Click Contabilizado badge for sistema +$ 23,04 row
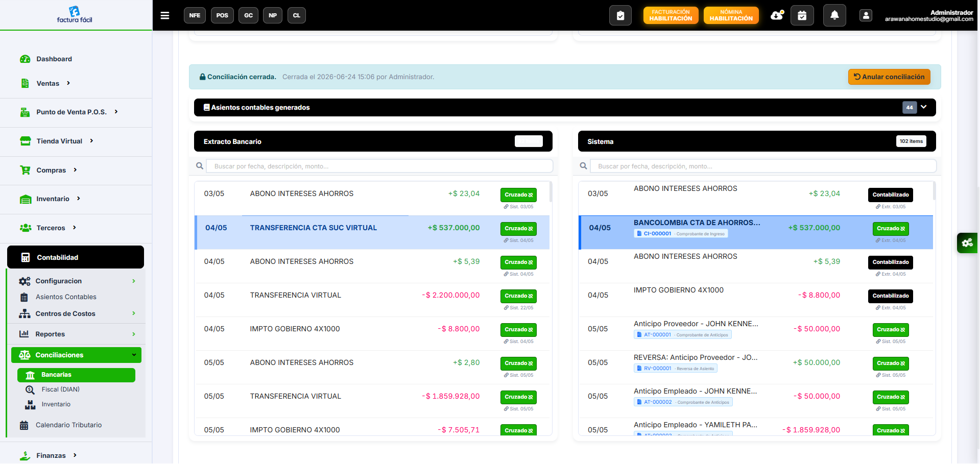Image resolution: width=980 pixels, height=464 pixels. pyautogui.click(x=891, y=195)
